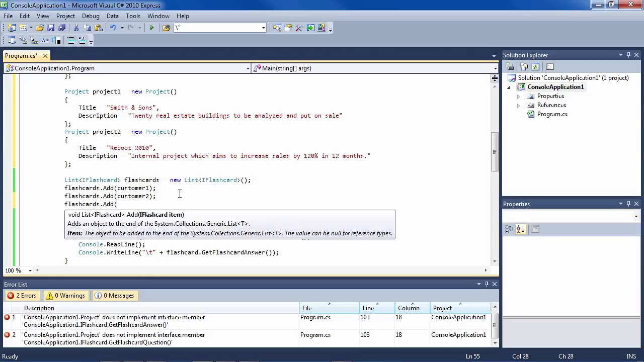Click the Cut scissors icon
The image size is (644, 362).
pos(76,28)
